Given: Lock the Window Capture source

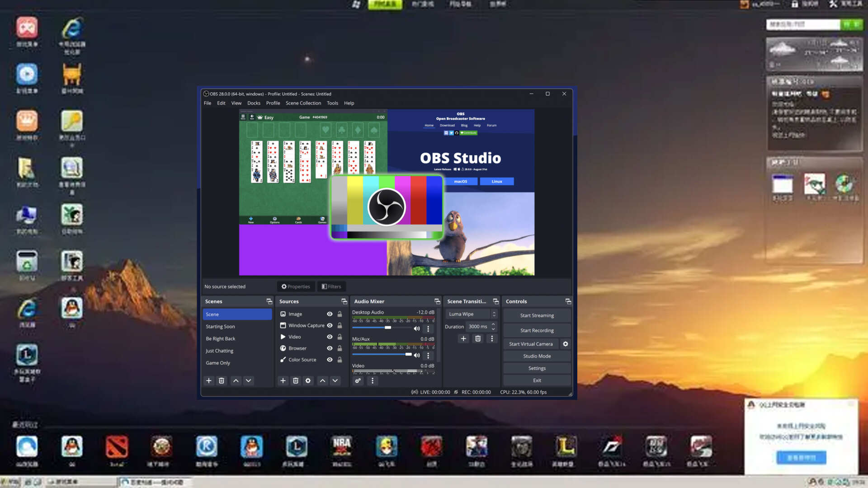Looking at the screenshot, I should click(340, 325).
